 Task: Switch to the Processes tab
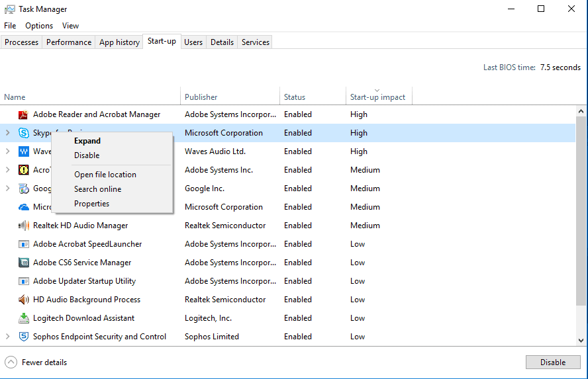[21, 42]
